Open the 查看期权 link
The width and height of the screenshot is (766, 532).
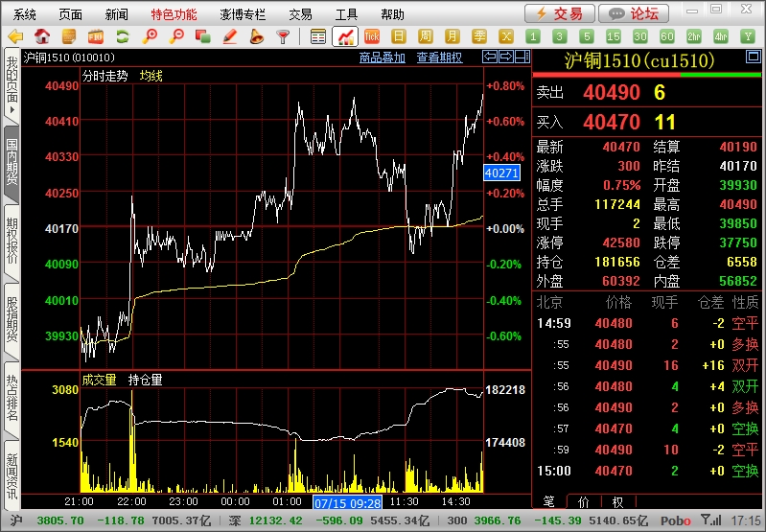tap(439, 58)
